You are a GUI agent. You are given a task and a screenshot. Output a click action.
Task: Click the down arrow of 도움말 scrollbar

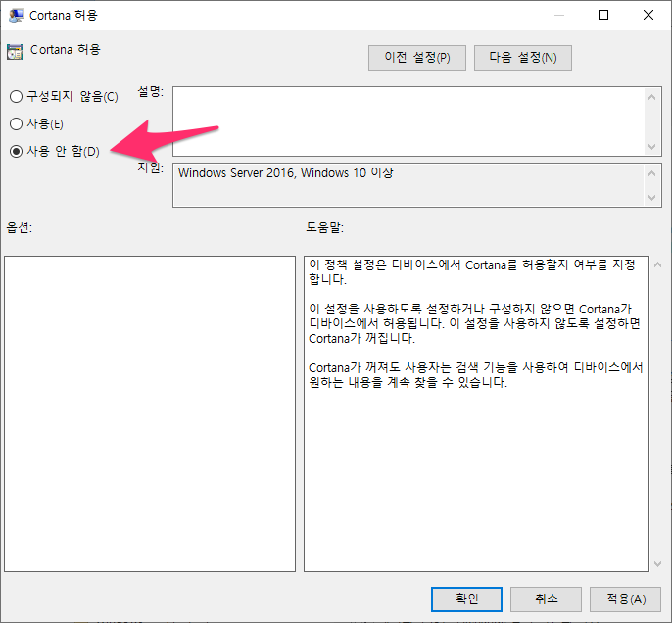658,564
